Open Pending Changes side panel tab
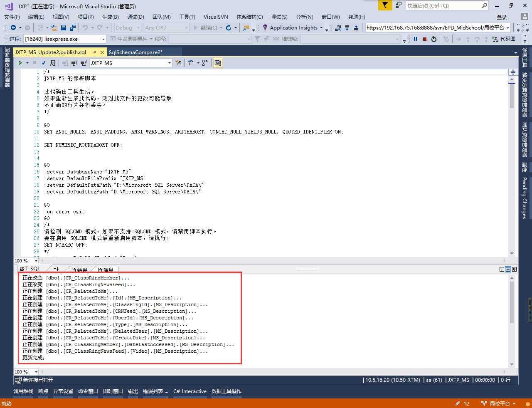This screenshot has height=408, width=532. pyautogui.click(x=525, y=198)
